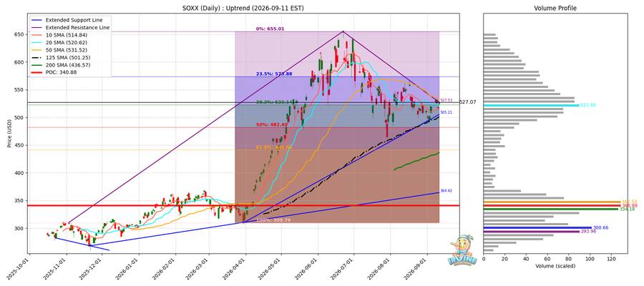Click the blue volume profile bar
This screenshot has height=286, width=644.
(x=537, y=228)
